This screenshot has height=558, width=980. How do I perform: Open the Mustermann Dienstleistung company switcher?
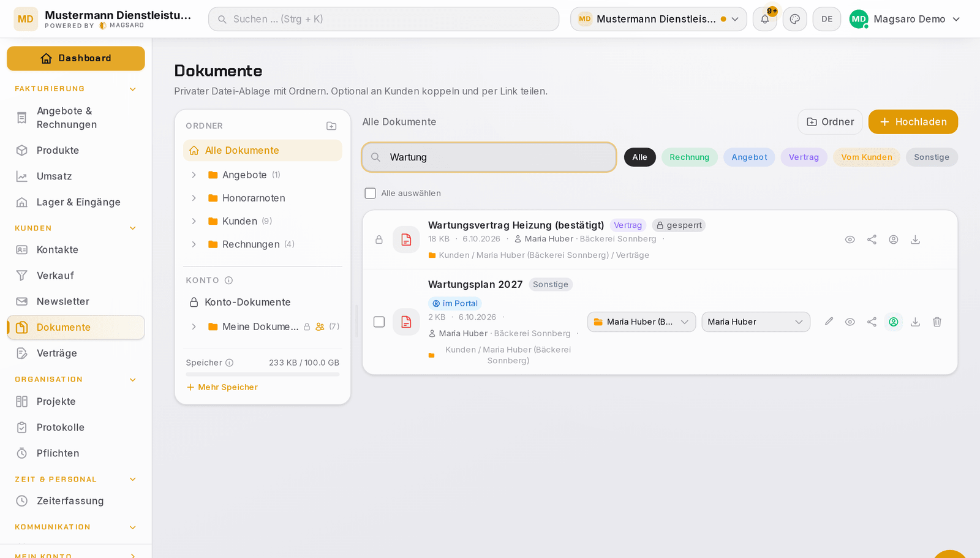point(658,19)
